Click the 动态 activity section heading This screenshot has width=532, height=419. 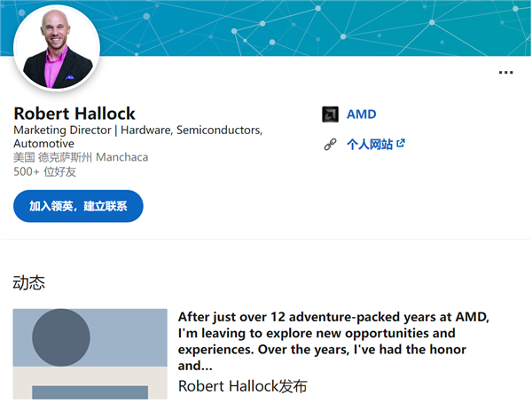(x=28, y=283)
